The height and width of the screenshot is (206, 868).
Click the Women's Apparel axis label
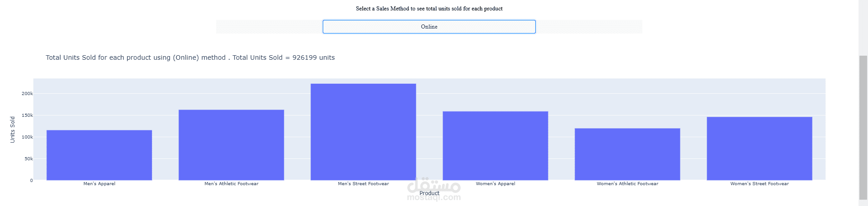coord(495,184)
